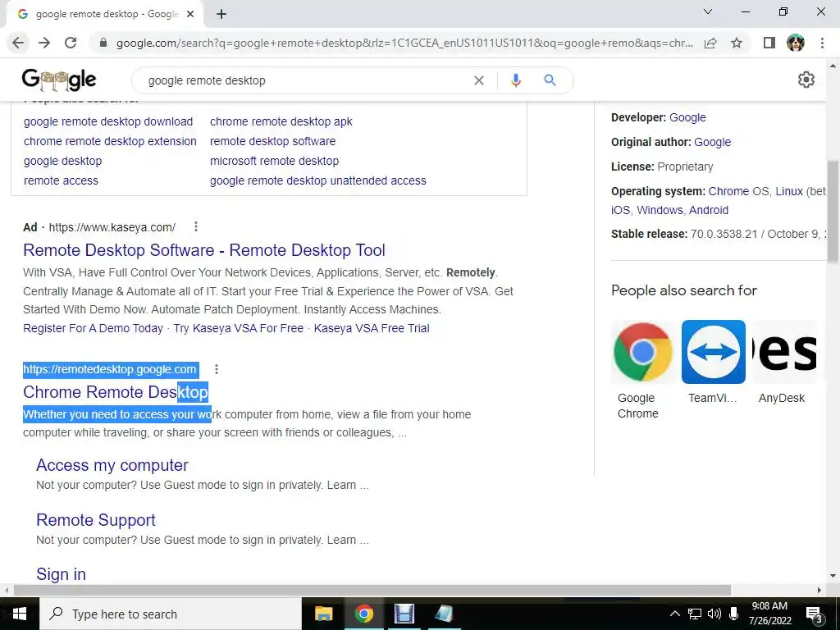Click the horizontal page scrollbar
This screenshot has width=840, height=630.
tap(372, 591)
